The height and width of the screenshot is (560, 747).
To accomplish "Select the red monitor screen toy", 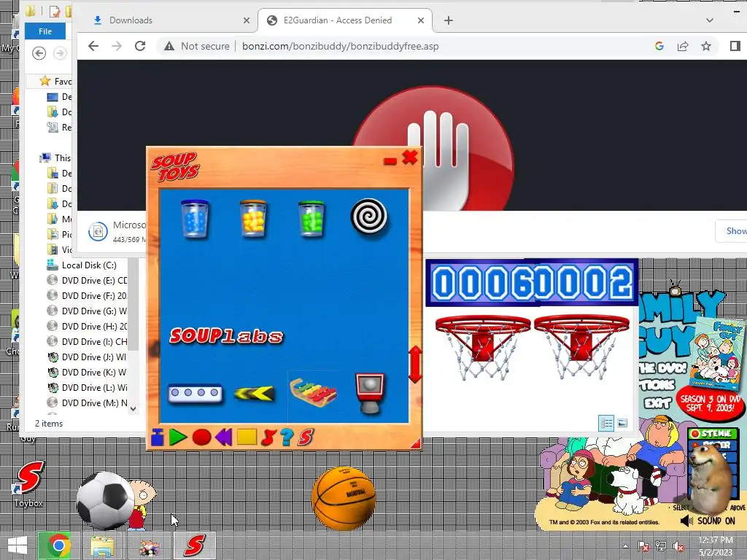I will (370, 393).
